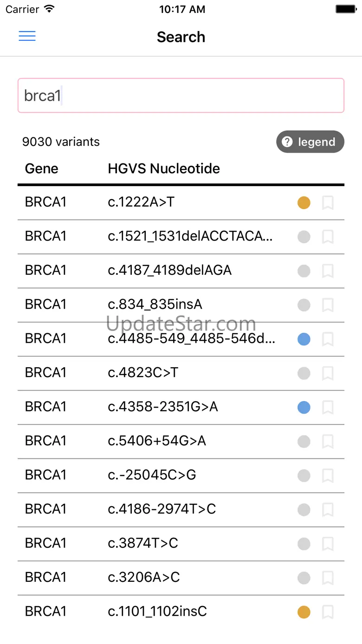Sort by HGVS Nucleotide column header

click(164, 169)
